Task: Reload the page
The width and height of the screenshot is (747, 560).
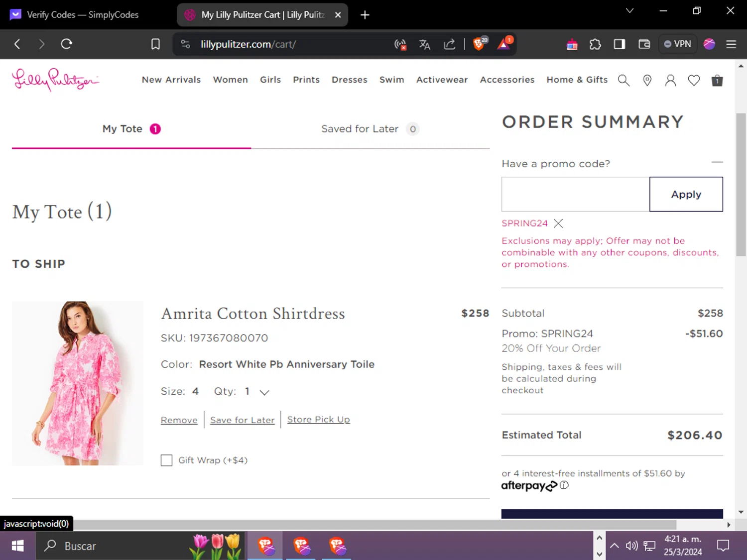Action: [x=66, y=44]
